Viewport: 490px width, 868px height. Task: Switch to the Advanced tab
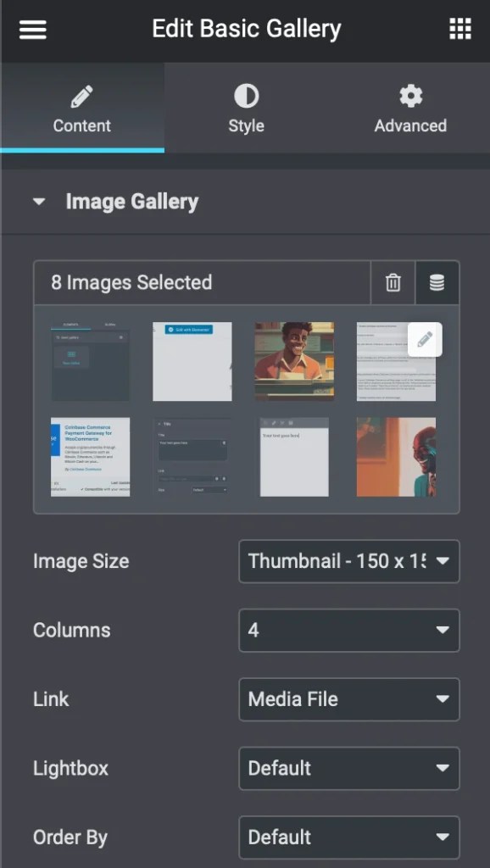410,109
